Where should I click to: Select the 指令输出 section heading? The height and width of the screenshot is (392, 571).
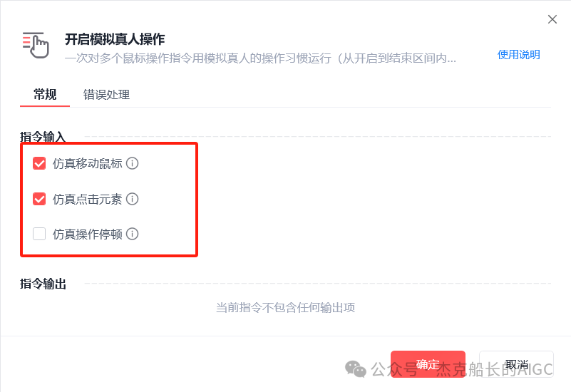(43, 284)
